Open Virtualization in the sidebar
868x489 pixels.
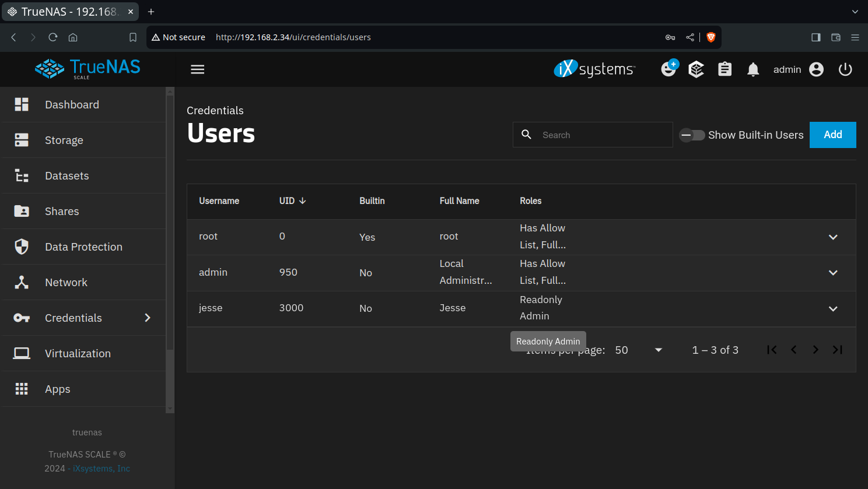point(84,353)
